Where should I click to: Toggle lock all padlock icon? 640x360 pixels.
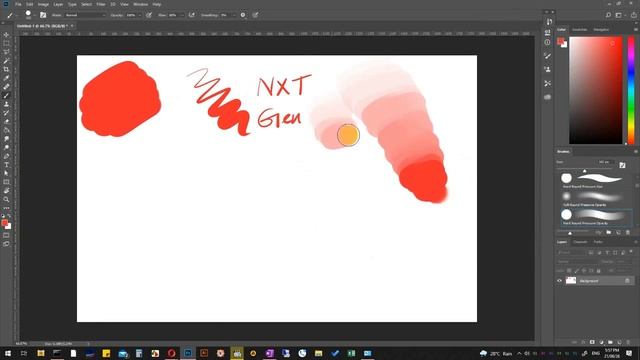click(599, 271)
